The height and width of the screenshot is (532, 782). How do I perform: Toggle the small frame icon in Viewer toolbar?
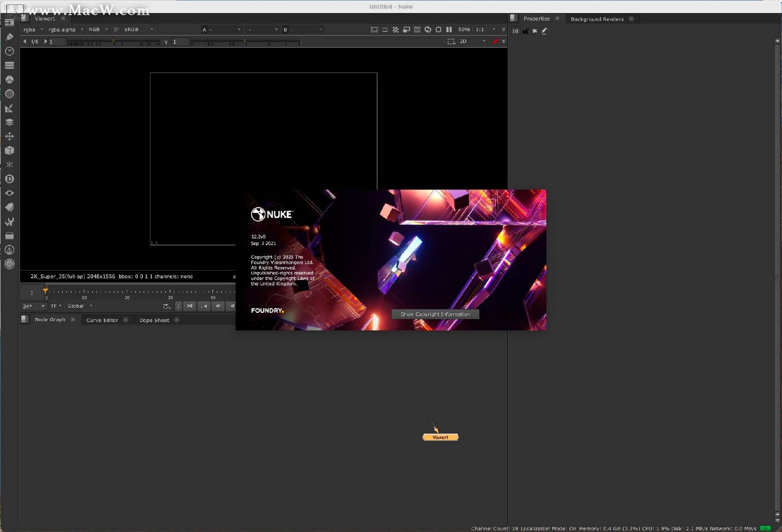pos(385,30)
